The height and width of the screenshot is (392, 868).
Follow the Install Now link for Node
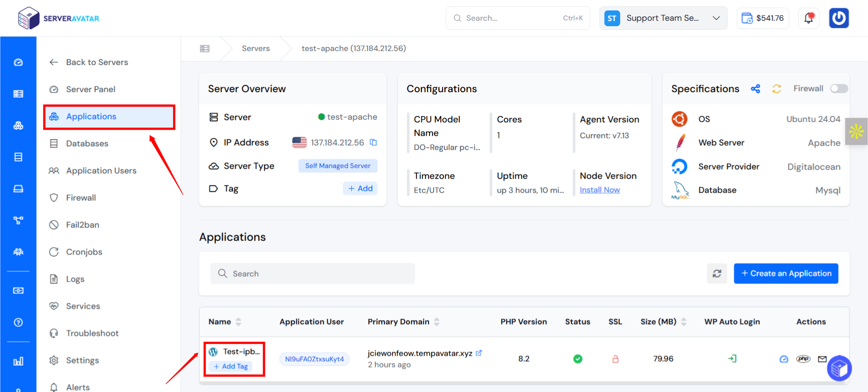click(x=599, y=190)
